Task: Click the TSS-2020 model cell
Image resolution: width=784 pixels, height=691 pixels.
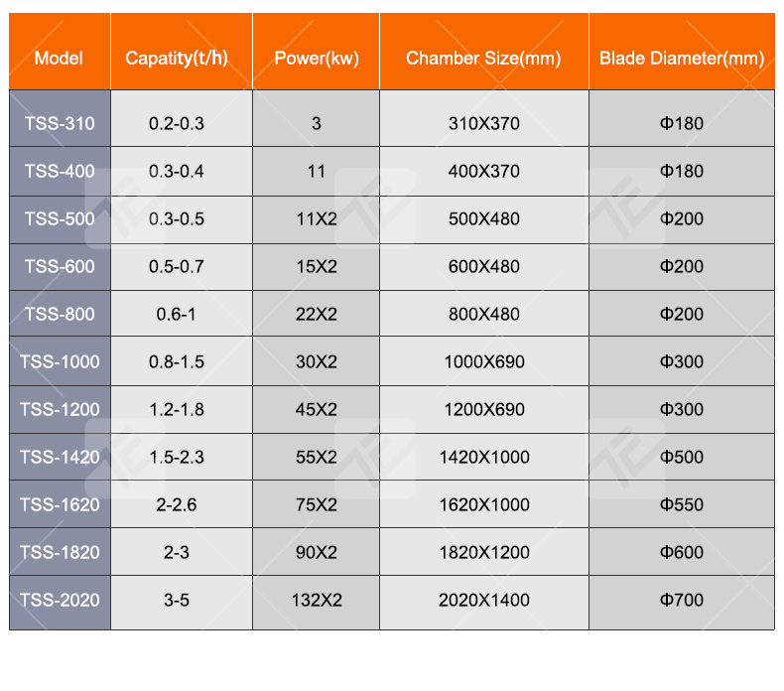Action: coord(60,600)
